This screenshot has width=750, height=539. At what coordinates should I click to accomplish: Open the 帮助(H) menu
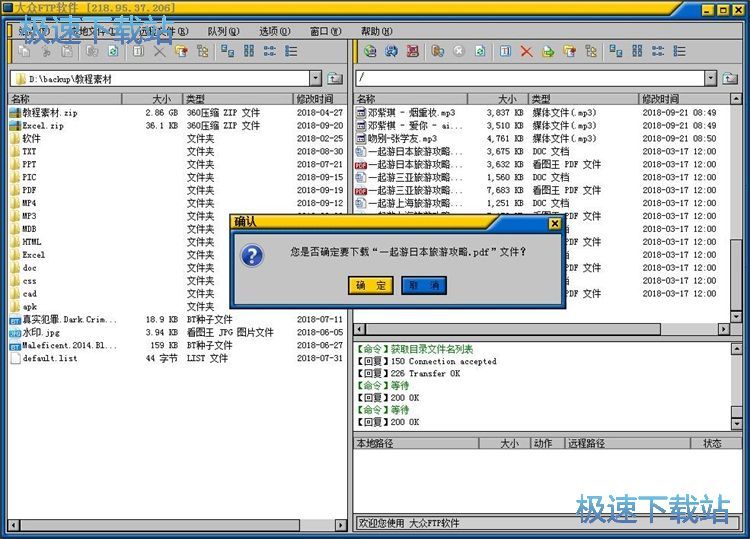[x=376, y=32]
